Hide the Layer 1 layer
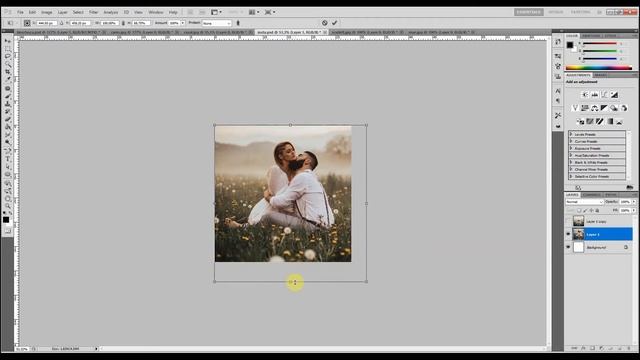Viewport: 640px width, 360px height. pos(568,234)
